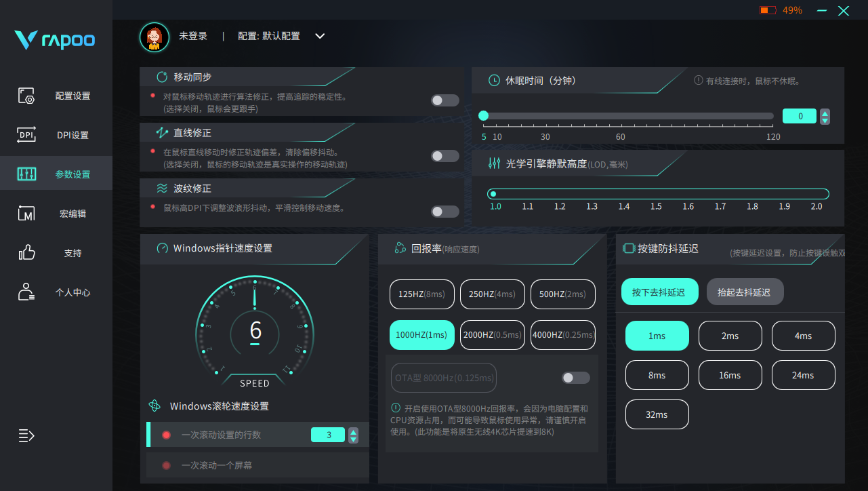Switch to the 抬起去抖延迟 tab

745,291
